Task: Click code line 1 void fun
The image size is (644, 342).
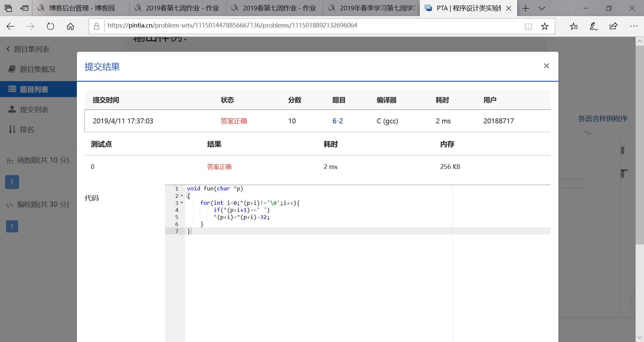Action: (215, 188)
